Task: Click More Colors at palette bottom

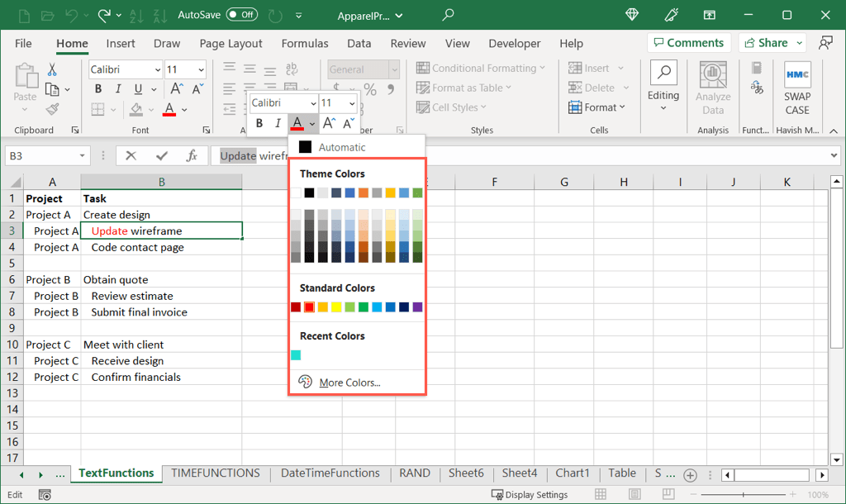Action: [x=349, y=383]
